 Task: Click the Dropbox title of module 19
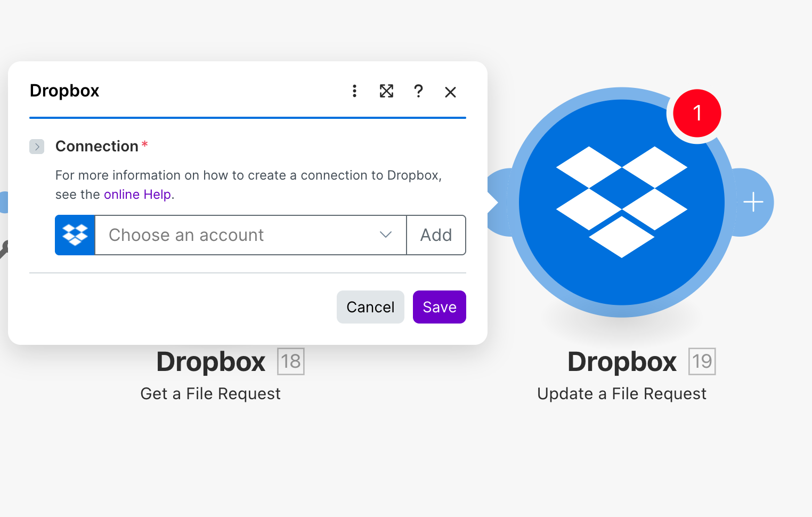coord(622,362)
